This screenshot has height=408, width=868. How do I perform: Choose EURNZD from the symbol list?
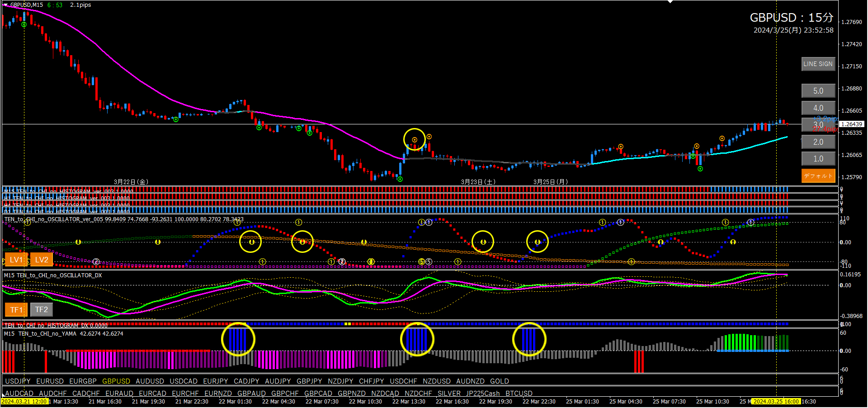(x=218, y=394)
